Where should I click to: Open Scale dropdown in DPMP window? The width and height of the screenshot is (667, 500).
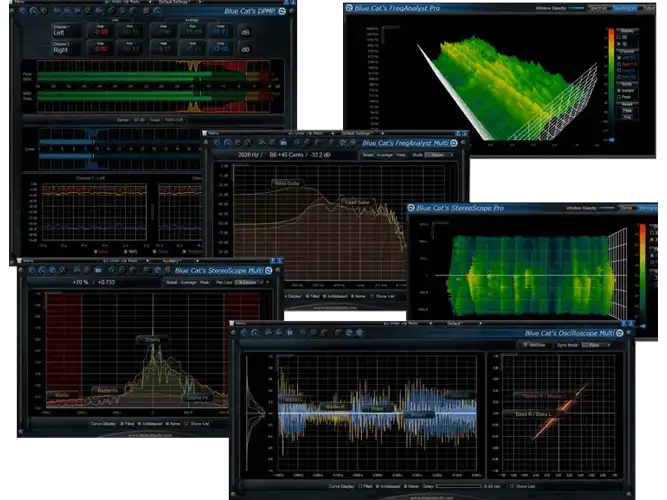point(174,120)
